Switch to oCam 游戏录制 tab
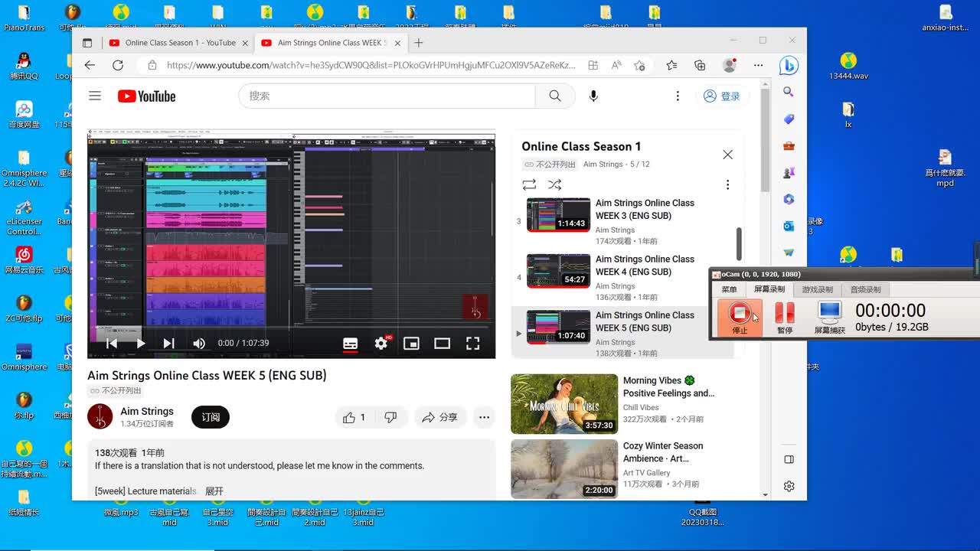The image size is (980, 551). (x=817, y=289)
